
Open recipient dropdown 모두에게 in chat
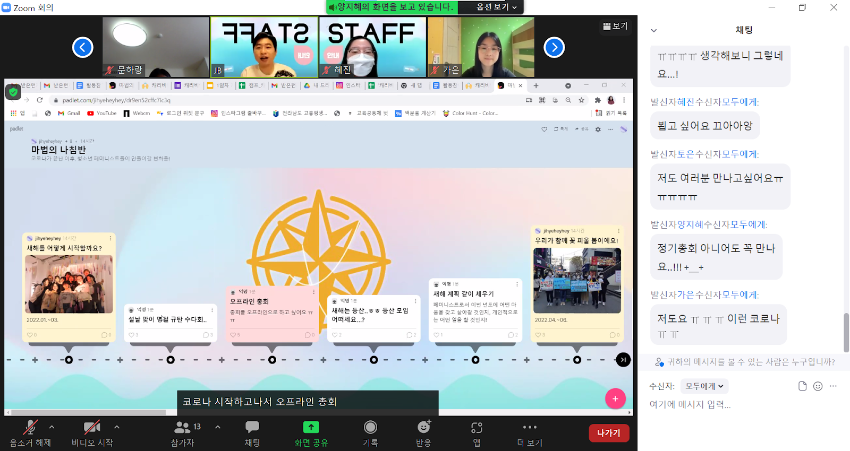704,386
